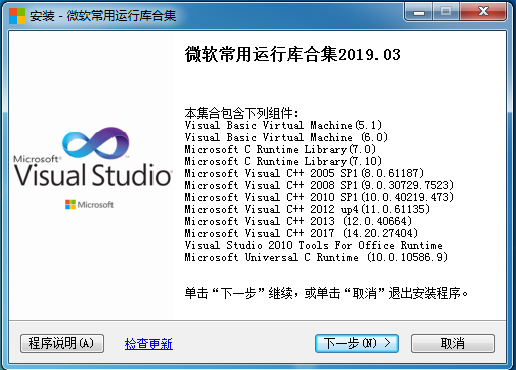
Task: Click the disabled maximize button
Action: pos(446,12)
